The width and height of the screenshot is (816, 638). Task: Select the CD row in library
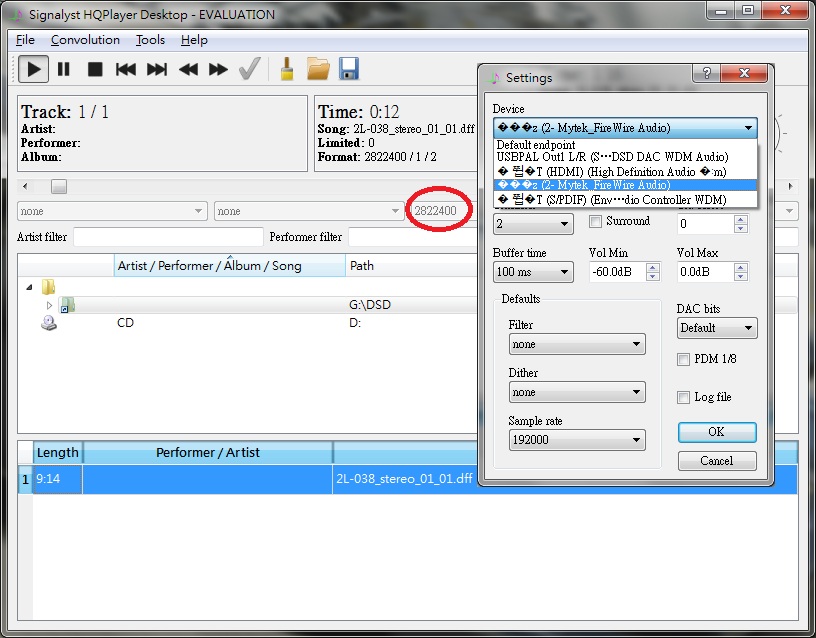pyautogui.click(x=248, y=323)
